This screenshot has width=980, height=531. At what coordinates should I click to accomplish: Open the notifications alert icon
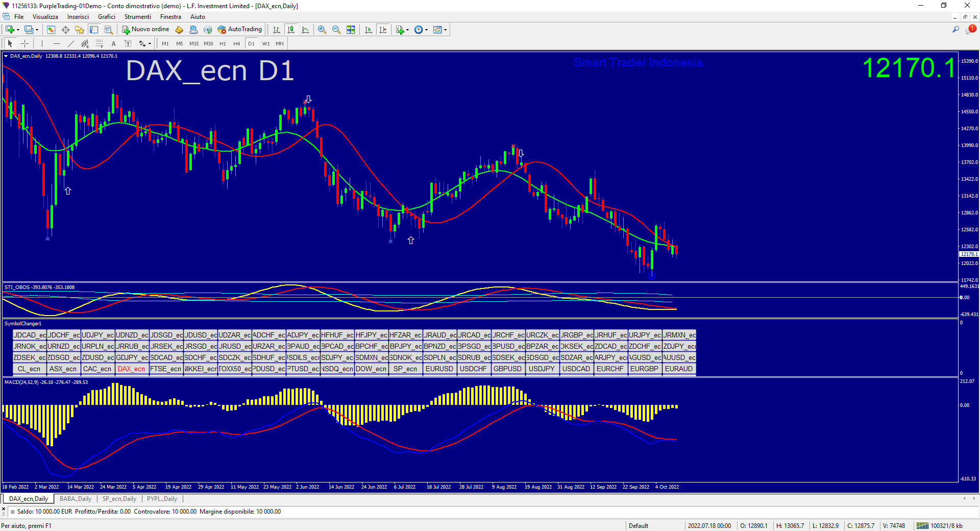click(970, 30)
